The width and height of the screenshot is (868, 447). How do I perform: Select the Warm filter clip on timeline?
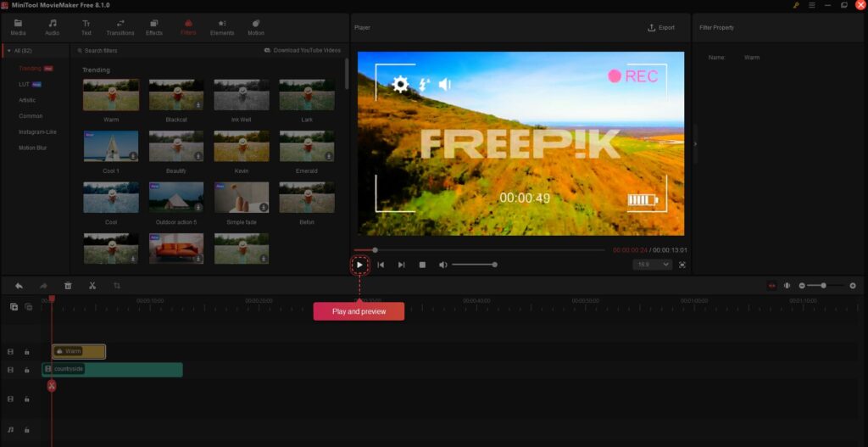(79, 351)
